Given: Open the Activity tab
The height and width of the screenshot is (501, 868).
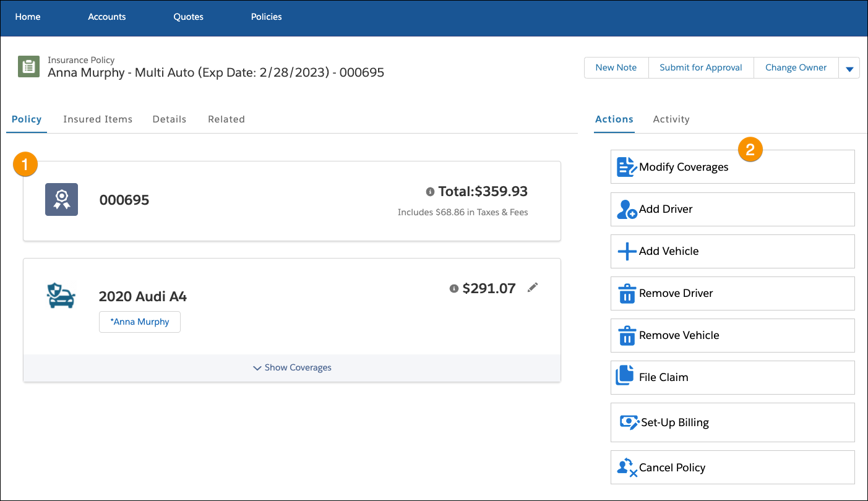Looking at the screenshot, I should [x=671, y=119].
